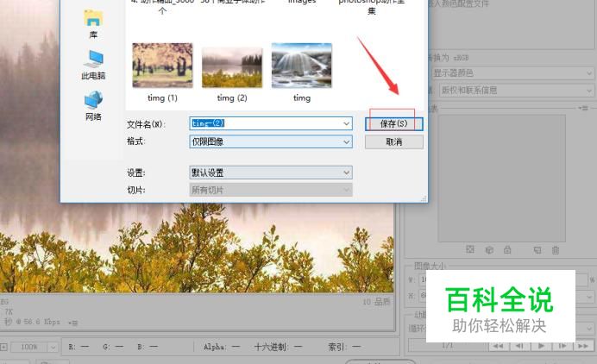Click the 保存(S) save button
The height and width of the screenshot is (364, 597).
coord(393,123)
